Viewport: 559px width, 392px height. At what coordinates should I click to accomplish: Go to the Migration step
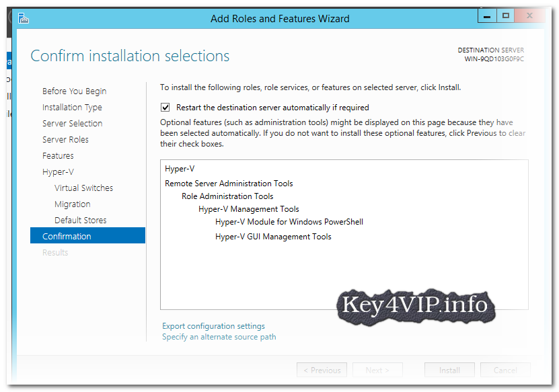click(x=73, y=204)
